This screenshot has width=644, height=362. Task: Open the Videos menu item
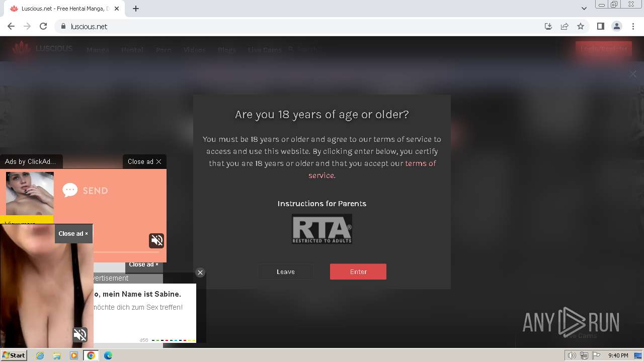(194, 50)
